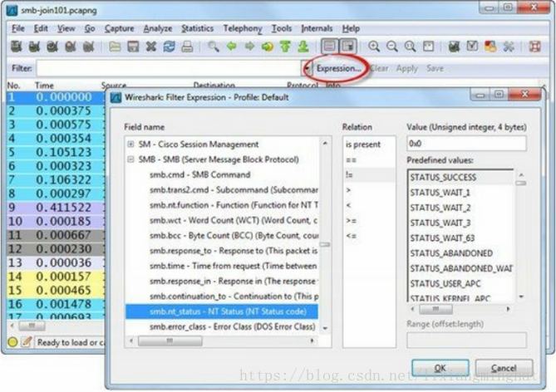Select the '>=' relation
The width and height of the screenshot is (556, 392).
click(369, 221)
